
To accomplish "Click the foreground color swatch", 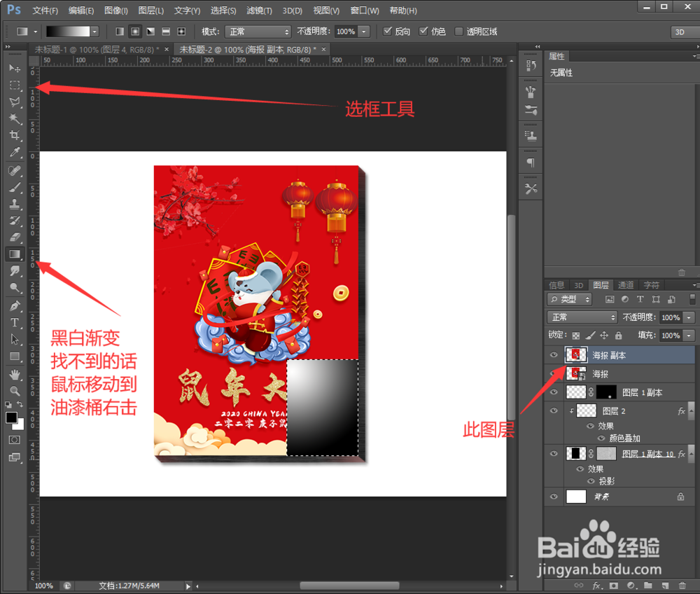I will [x=12, y=417].
